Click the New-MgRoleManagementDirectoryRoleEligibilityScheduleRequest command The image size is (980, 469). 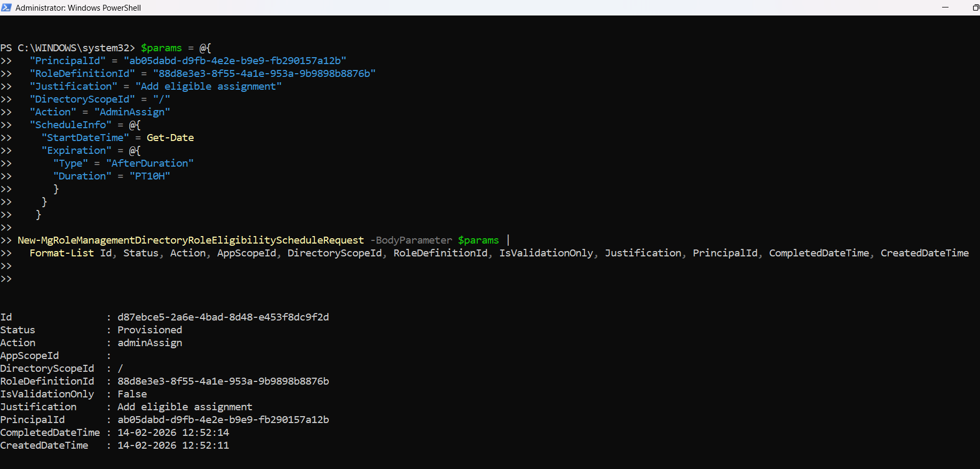pyautogui.click(x=191, y=240)
